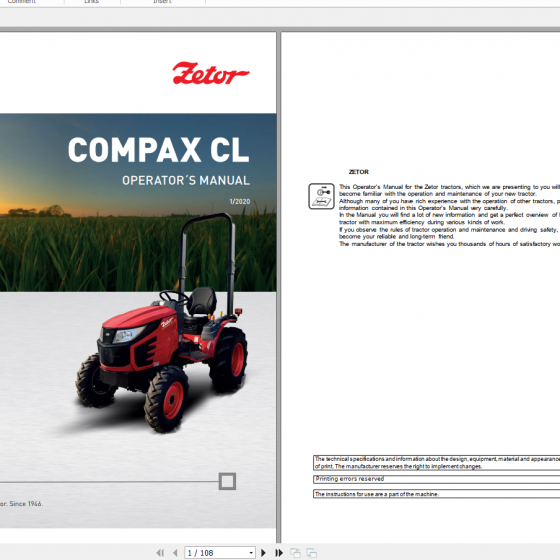Jump to the last page

point(279,553)
